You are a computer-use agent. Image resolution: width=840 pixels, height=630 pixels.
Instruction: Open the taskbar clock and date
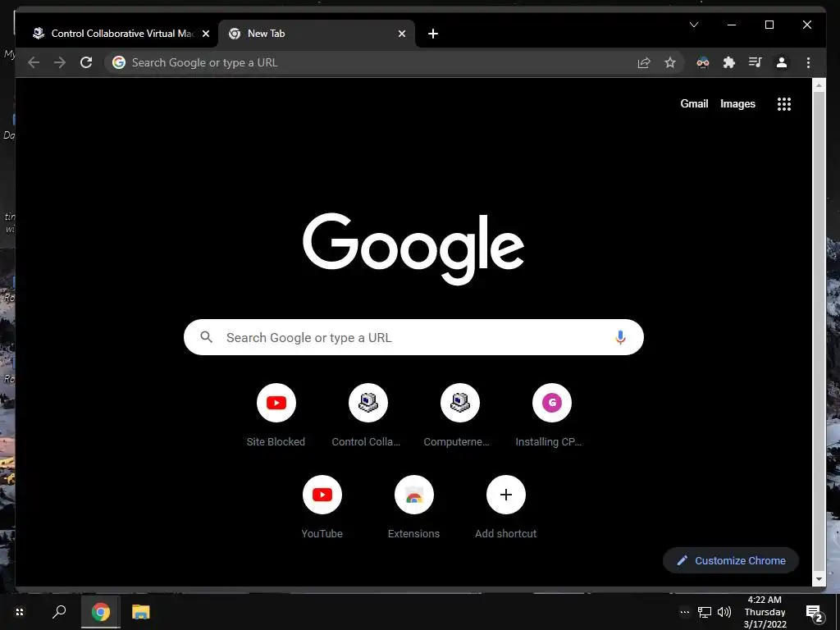pyautogui.click(x=765, y=612)
